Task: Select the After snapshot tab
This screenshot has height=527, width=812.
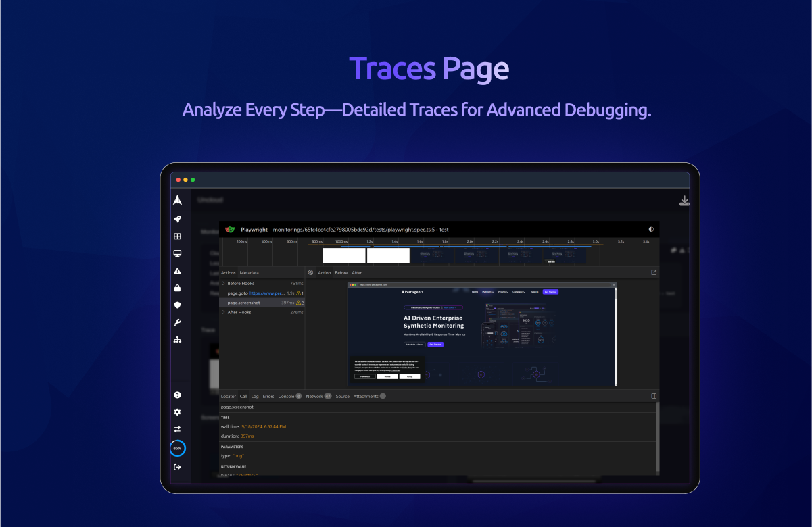Action: pyautogui.click(x=356, y=273)
